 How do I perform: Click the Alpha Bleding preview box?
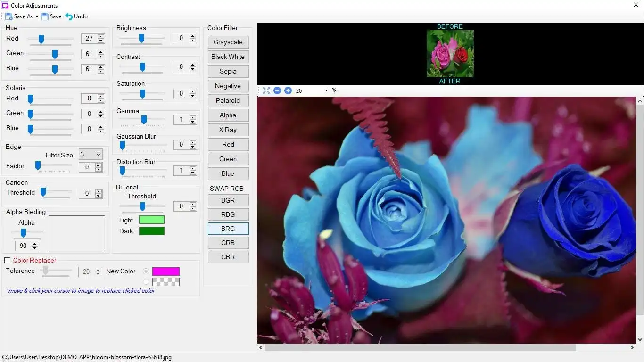(x=77, y=233)
